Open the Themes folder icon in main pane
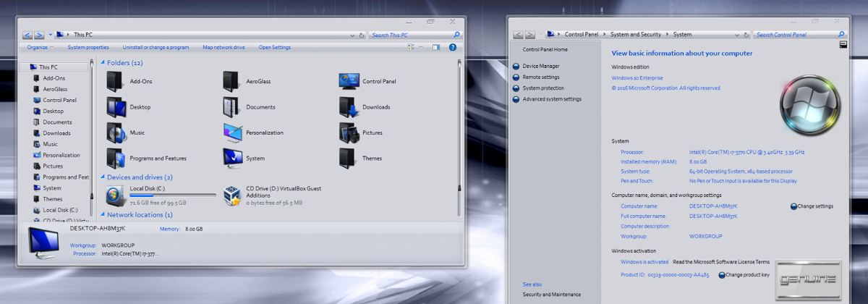This screenshot has height=304, width=868. [349, 158]
